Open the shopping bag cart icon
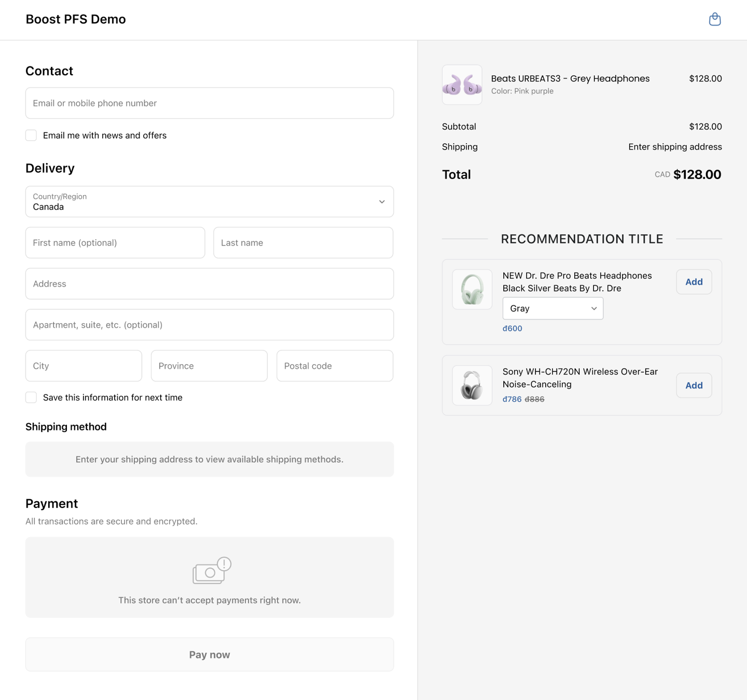 coord(715,19)
